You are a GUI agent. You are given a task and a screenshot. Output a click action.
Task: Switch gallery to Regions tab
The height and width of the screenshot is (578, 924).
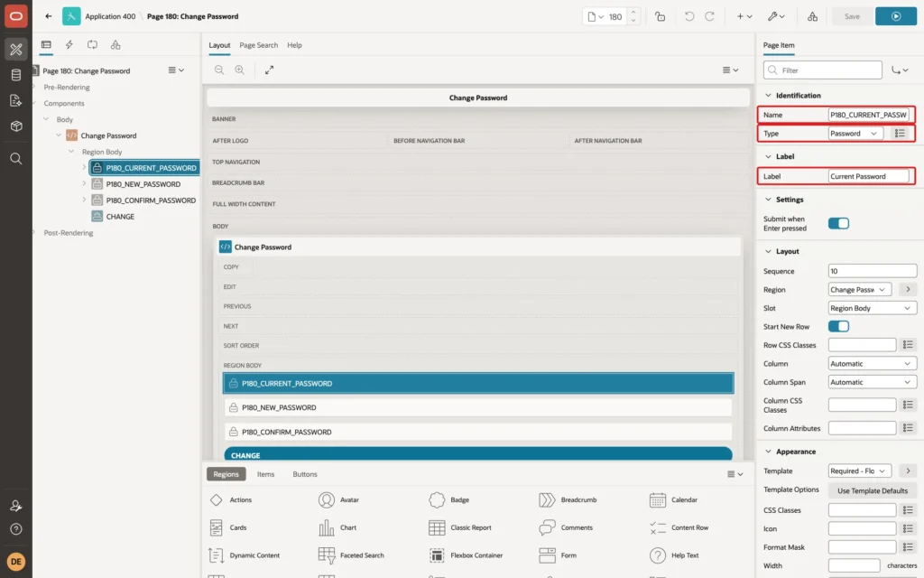click(226, 474)
